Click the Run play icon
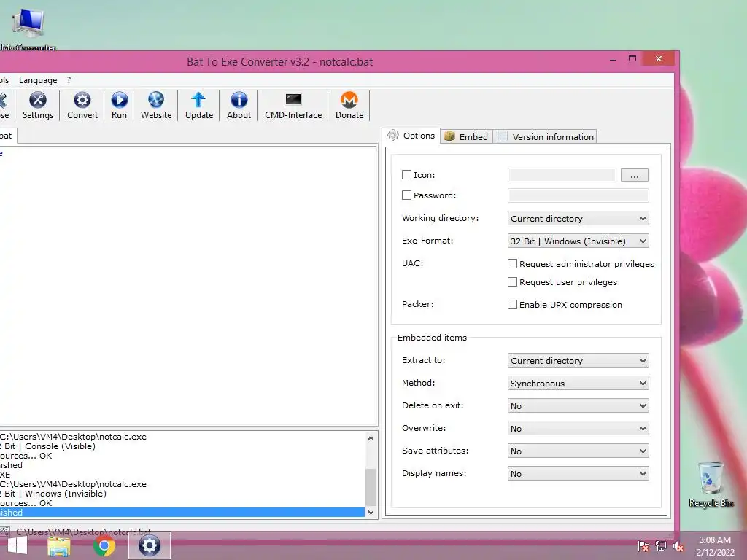The height and width of the screenshot is (560, 747). [x=119, y=105]
